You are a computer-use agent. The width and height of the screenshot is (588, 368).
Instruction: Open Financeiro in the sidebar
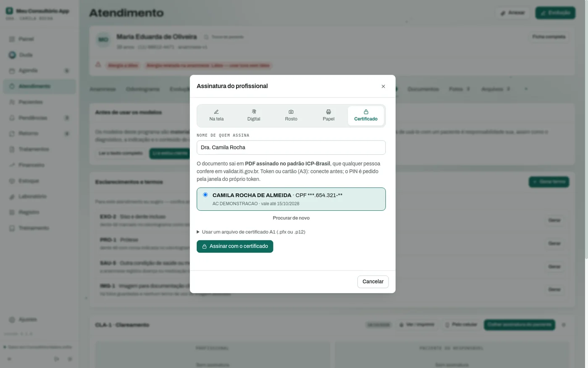(x=39, y=165)
